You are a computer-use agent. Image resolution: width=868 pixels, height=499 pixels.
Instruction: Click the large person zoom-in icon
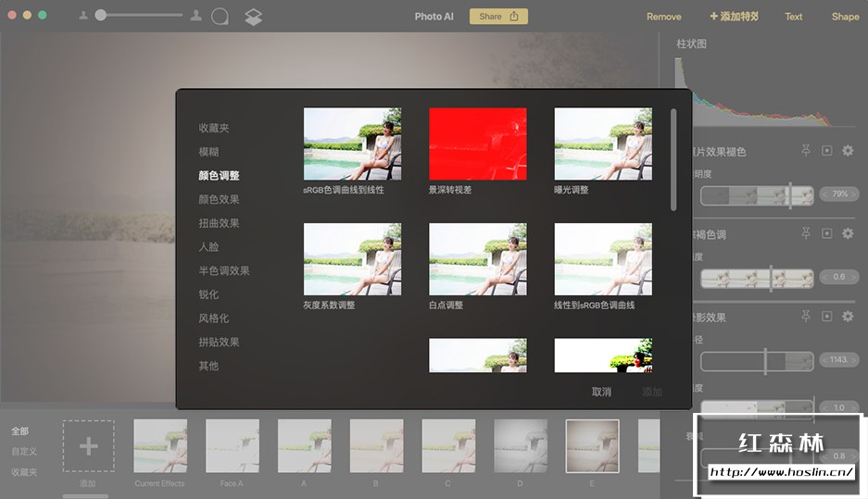(196, 16)
